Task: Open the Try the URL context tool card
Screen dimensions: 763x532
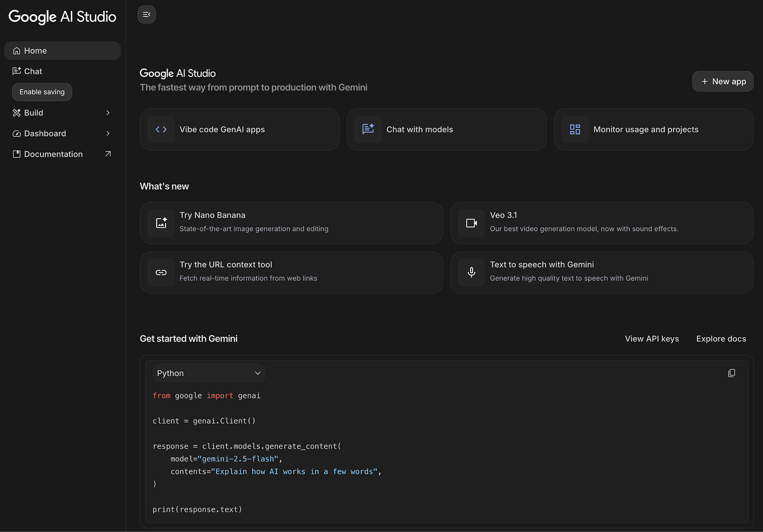Action: point(291,272)
